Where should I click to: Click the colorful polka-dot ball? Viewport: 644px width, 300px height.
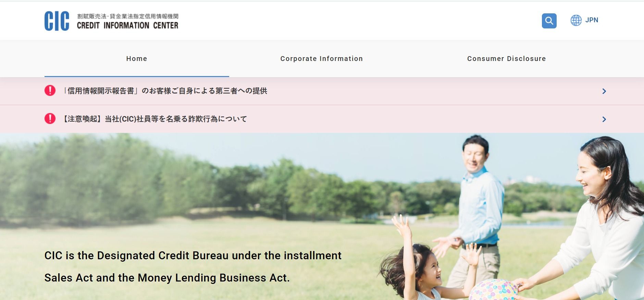(493, 290)
